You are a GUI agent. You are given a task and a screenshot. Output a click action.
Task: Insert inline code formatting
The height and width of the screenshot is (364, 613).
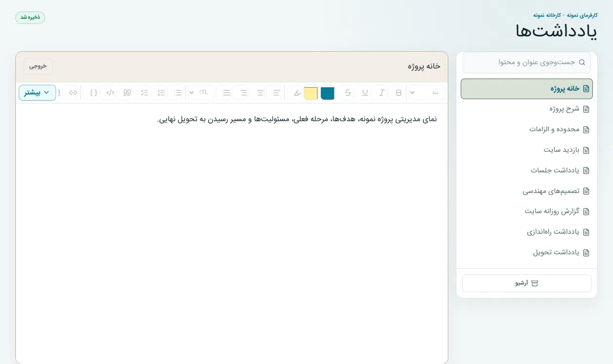pyautogui.click(x=110, y=92)
